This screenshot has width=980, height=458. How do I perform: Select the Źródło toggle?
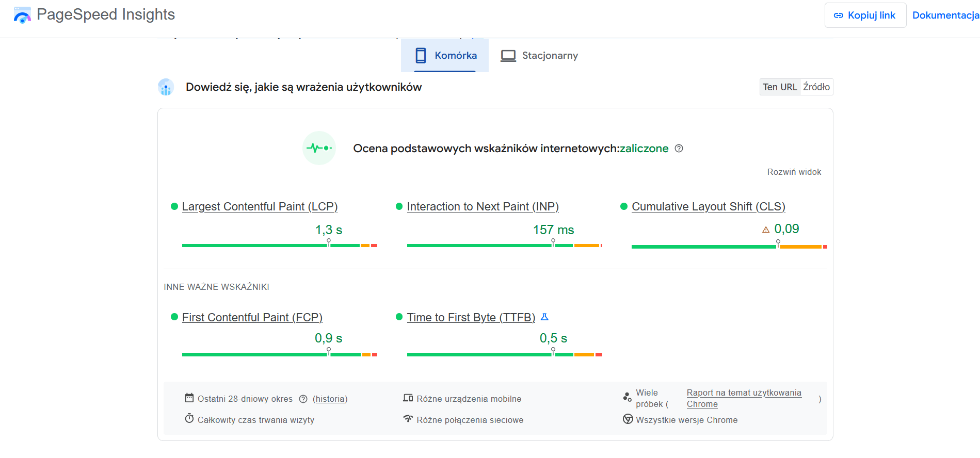pyautogui.click(x=816, y=87)
